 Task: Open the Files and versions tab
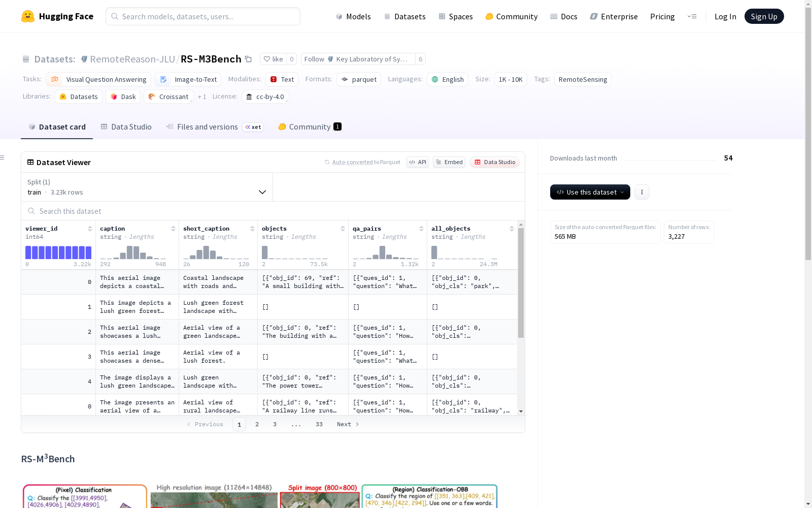(214, 127)
